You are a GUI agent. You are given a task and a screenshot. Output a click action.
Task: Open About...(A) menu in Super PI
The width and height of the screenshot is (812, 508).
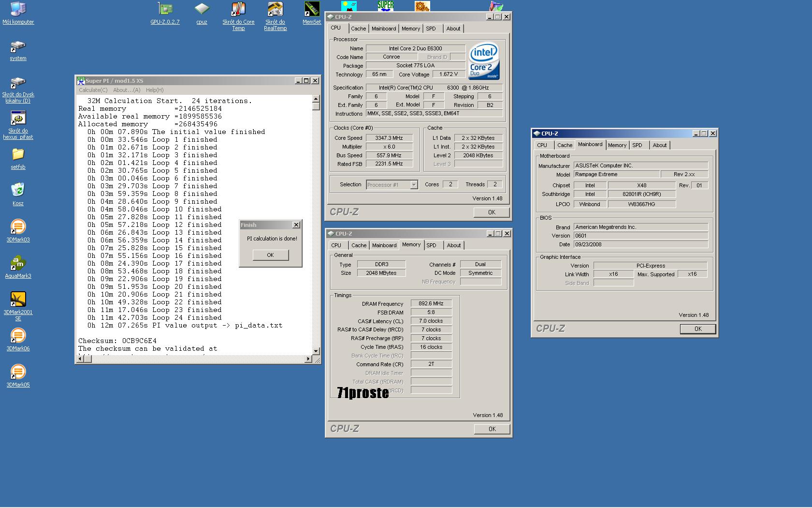(127, 90)
